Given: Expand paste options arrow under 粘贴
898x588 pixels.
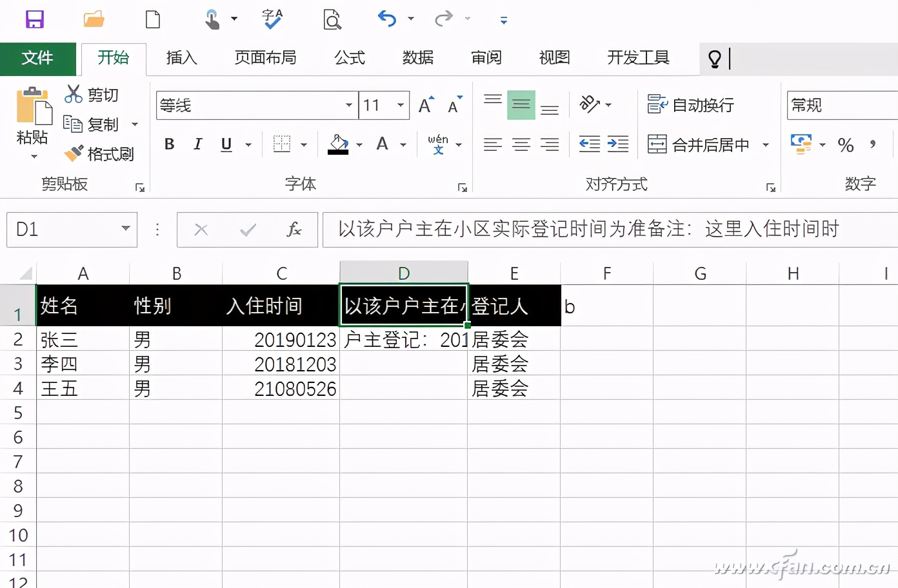Looking at the screenshot, I should tap(34, 157).
